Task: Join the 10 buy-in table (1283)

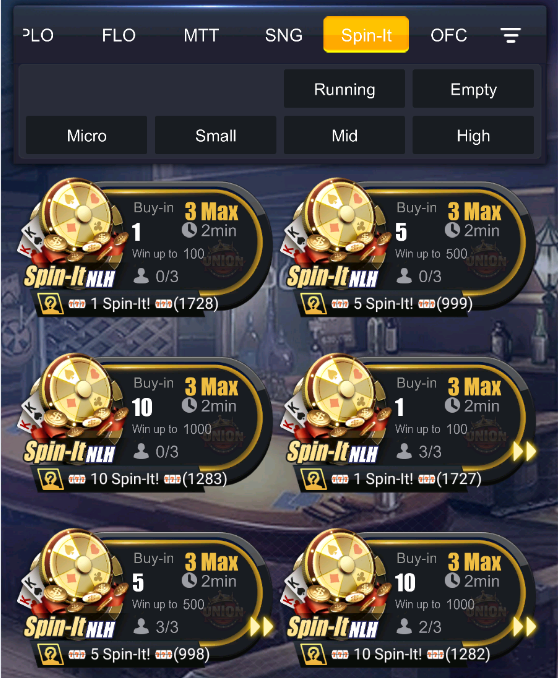Action: click(145, 422)
